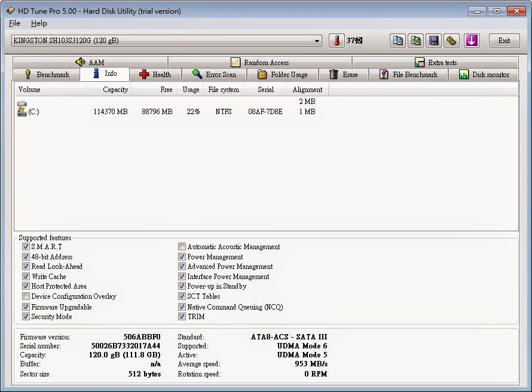Toggle the 48-bit Address checkbox

pyautogui.click(x=26, y=257)
